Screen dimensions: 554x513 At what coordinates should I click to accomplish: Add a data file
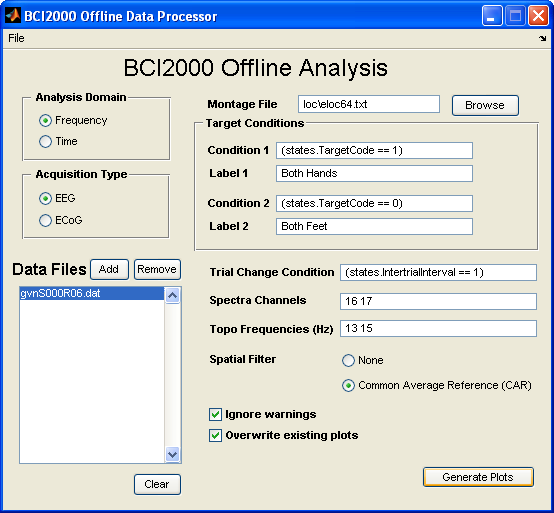[109, 269]
